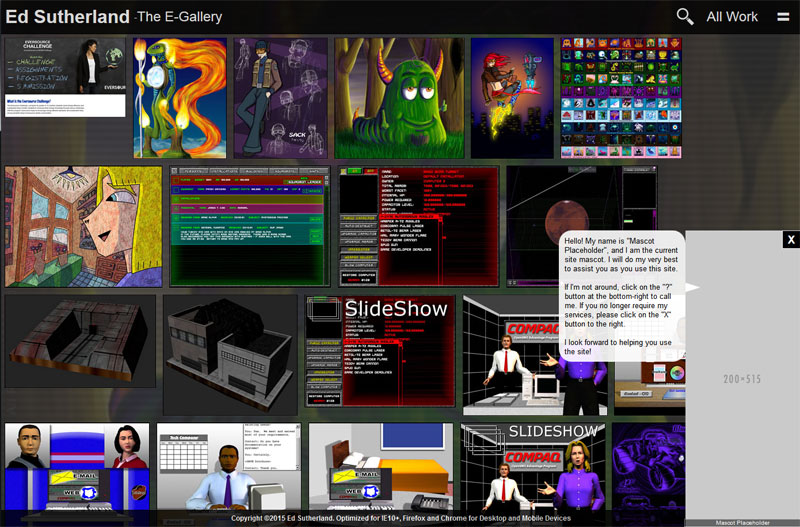Open the gray 3D building model
This screenshot has height=527, width=800.
tap(230, 354)
